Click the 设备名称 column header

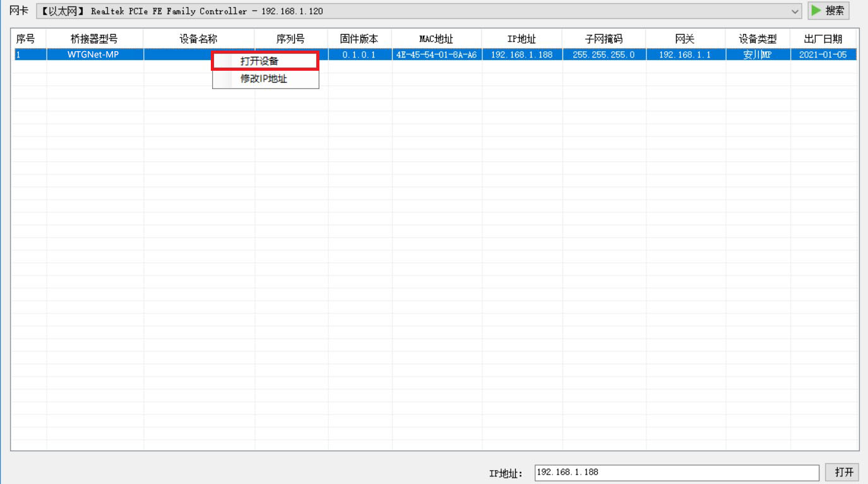pos(199,39)
